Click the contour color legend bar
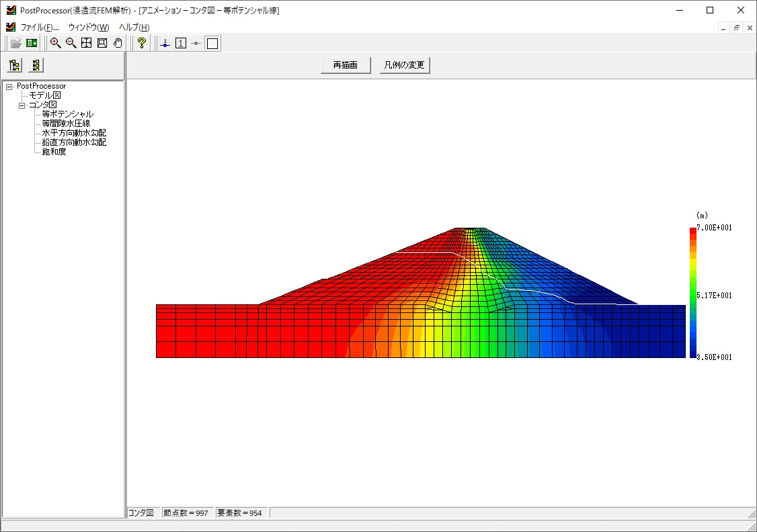This screenshot has width=757, height=532. coord(692,293)
